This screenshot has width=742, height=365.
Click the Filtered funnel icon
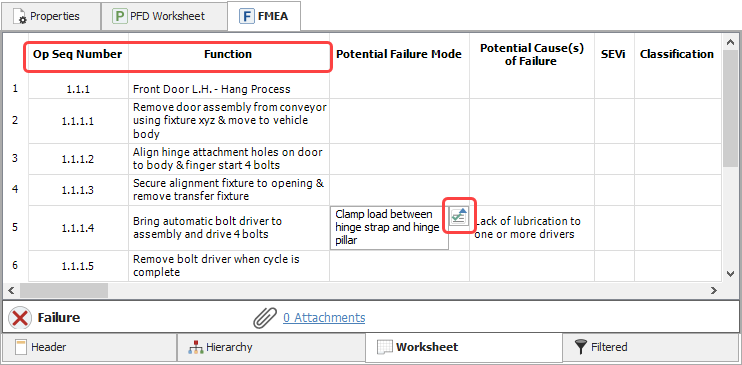click(x=581, y=347)
